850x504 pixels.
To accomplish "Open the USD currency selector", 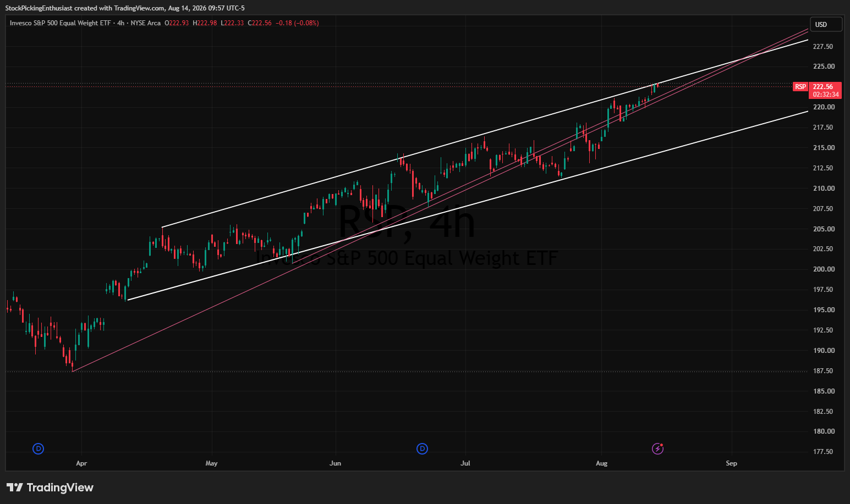I will [826, 24].
